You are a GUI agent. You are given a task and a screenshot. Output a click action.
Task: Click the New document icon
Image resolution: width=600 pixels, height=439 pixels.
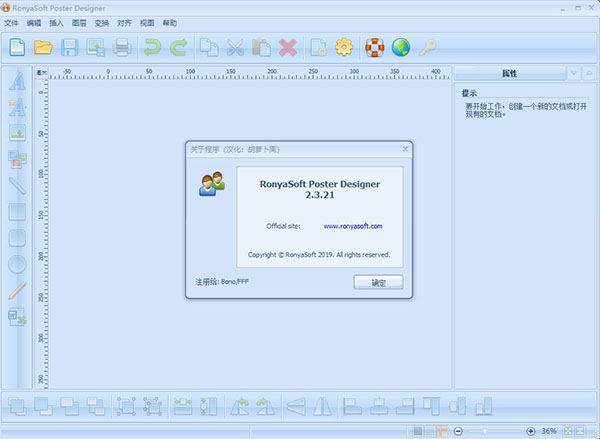(18, 46)
